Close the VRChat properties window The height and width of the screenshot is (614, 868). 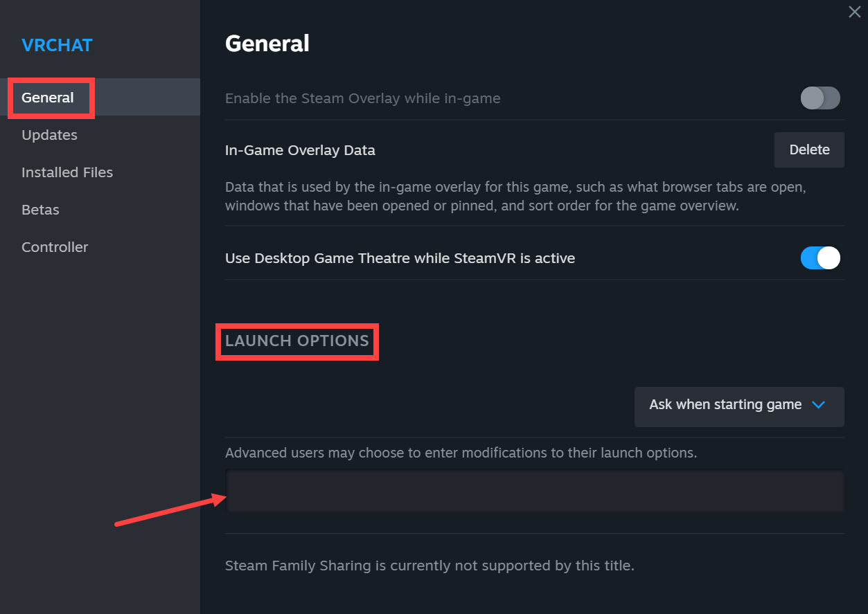tap(853, 12)
